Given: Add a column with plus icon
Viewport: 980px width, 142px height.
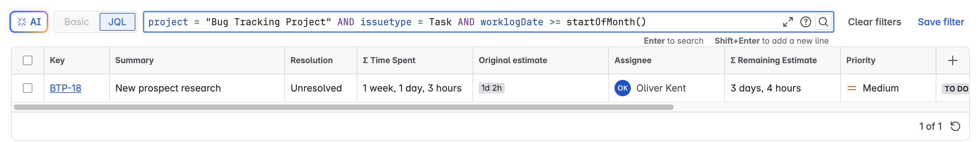Looking at the screenshot, I should tap(952, 60).
